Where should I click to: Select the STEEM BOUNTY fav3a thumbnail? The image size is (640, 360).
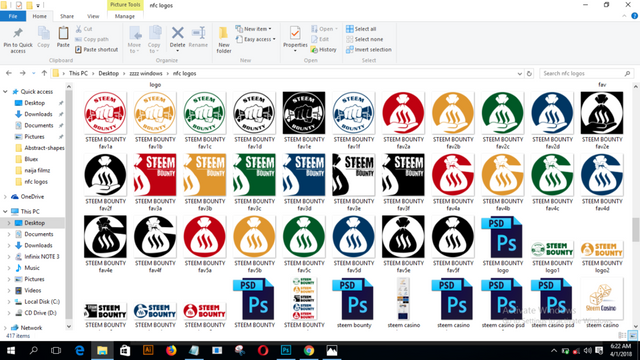click(x=155, y=175)
